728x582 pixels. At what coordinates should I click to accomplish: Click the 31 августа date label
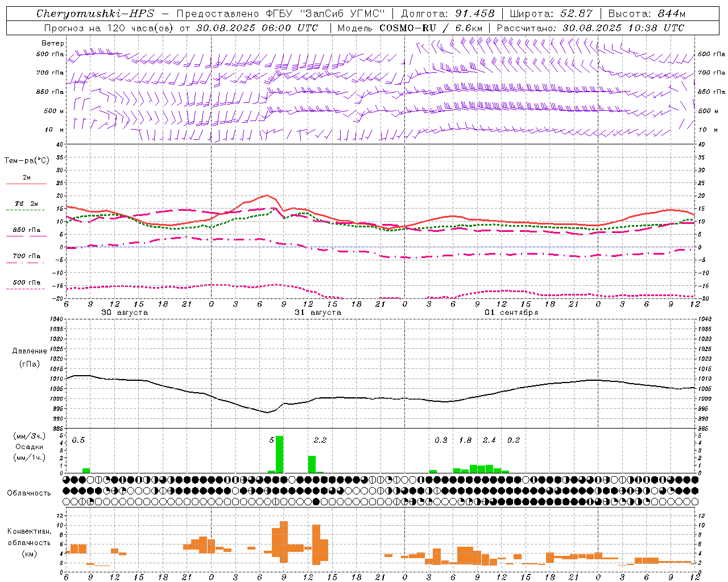[318, 313]
